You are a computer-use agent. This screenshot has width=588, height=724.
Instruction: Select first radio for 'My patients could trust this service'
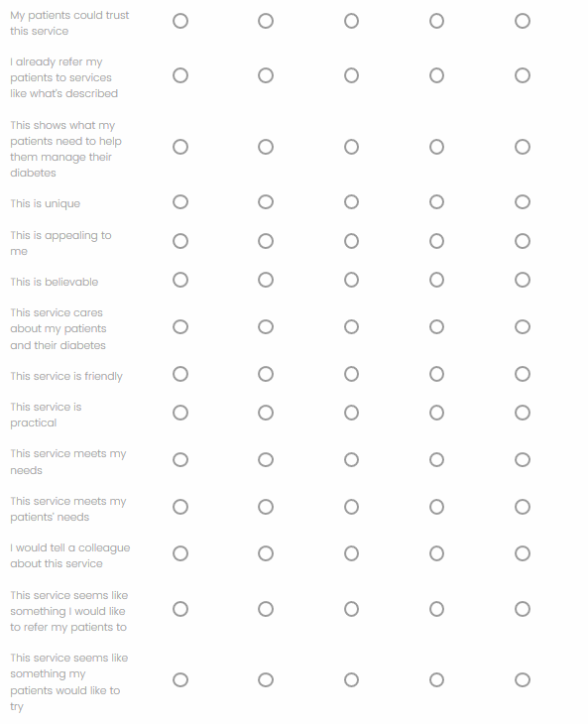180,21
